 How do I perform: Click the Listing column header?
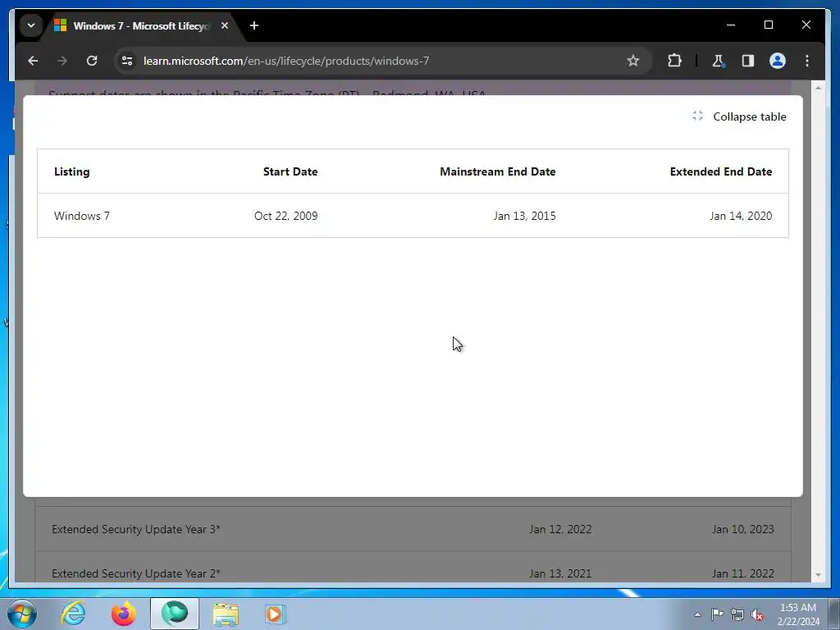pos(72,171)
